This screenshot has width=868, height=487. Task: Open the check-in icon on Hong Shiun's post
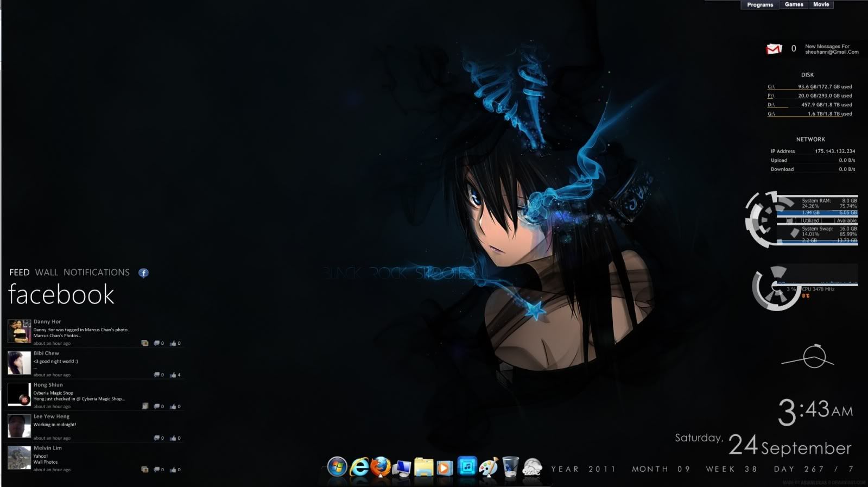pos(145,406)
